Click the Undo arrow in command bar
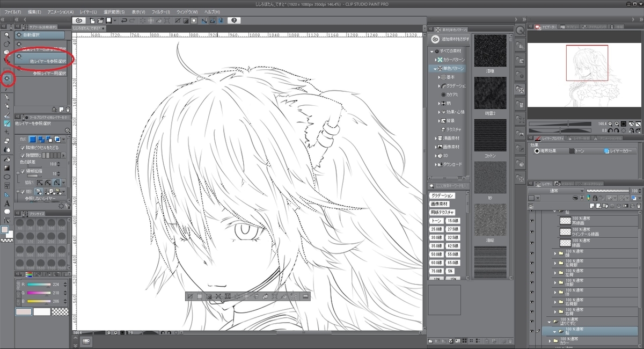This screenshot has height=349, width=644. point(124,20)
